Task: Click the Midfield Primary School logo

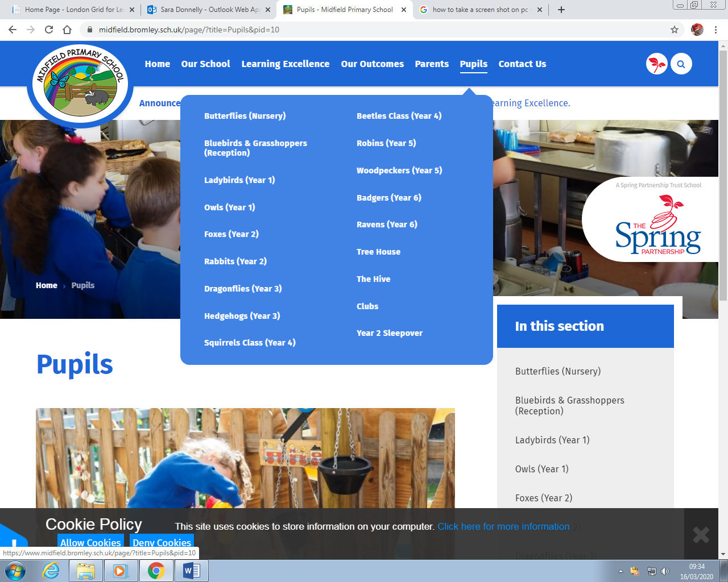Action: click(x=81, y=84)
